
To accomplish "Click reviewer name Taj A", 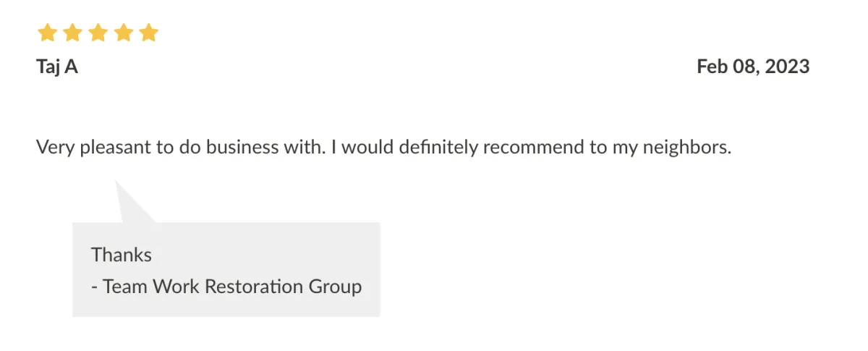I will point(57,67).
